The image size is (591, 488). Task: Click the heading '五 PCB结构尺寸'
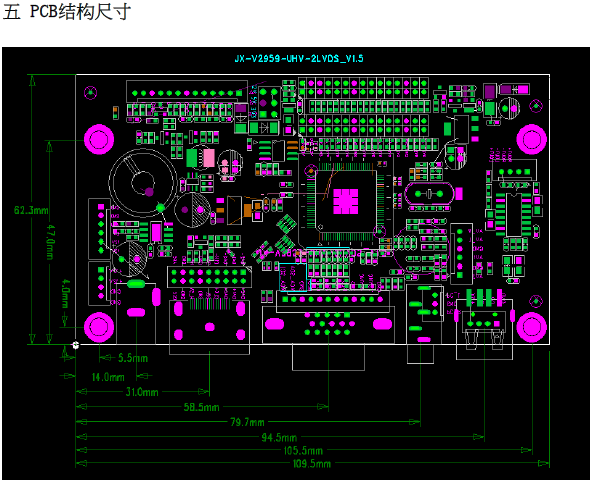pos(67,12)
